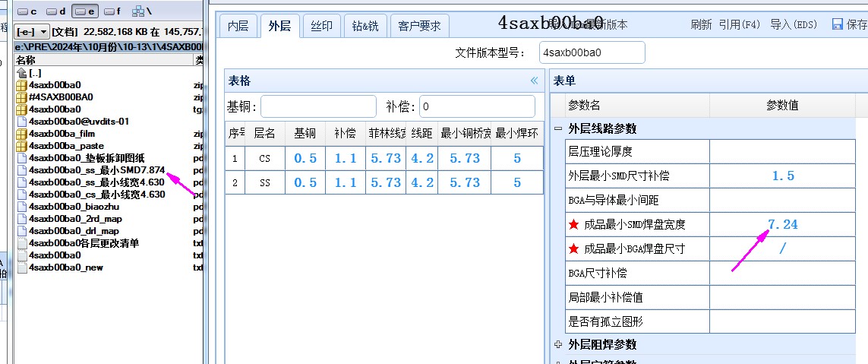Click 文件版本型号 input field
This screenshot has height=364, width=868.
[x=592, y=52]
